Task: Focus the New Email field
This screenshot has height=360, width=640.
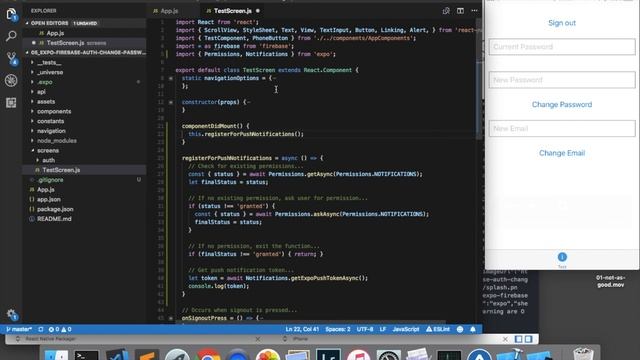Action: click(x=562, y=128)
